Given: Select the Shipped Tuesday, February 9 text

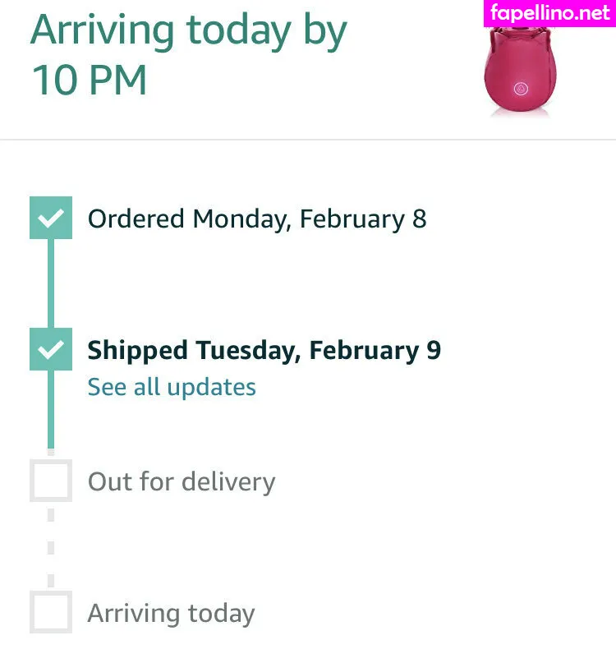Looking at the screenshot, I should pos(264,351).
